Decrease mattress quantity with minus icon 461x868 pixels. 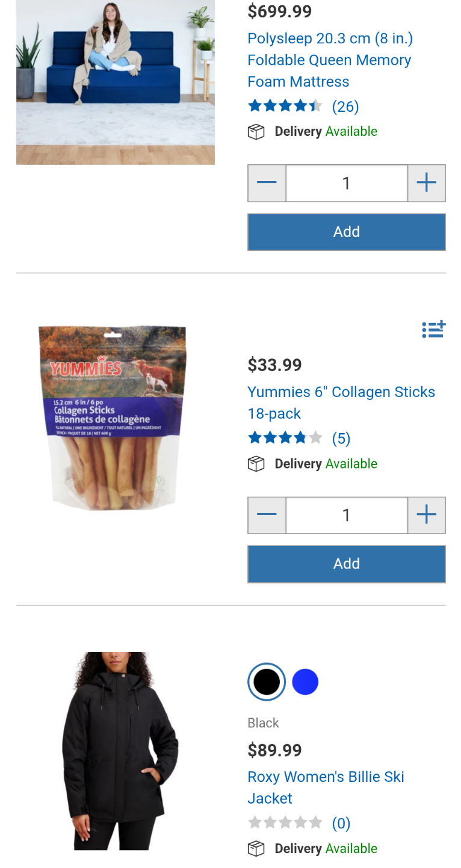click(267, 183)
